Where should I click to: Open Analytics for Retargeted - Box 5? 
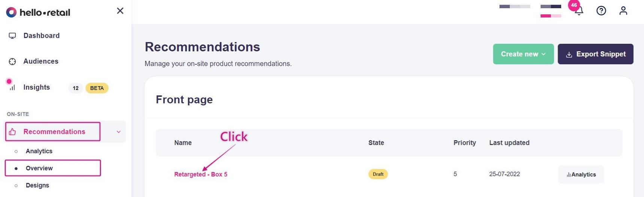[x=581, y=175]
